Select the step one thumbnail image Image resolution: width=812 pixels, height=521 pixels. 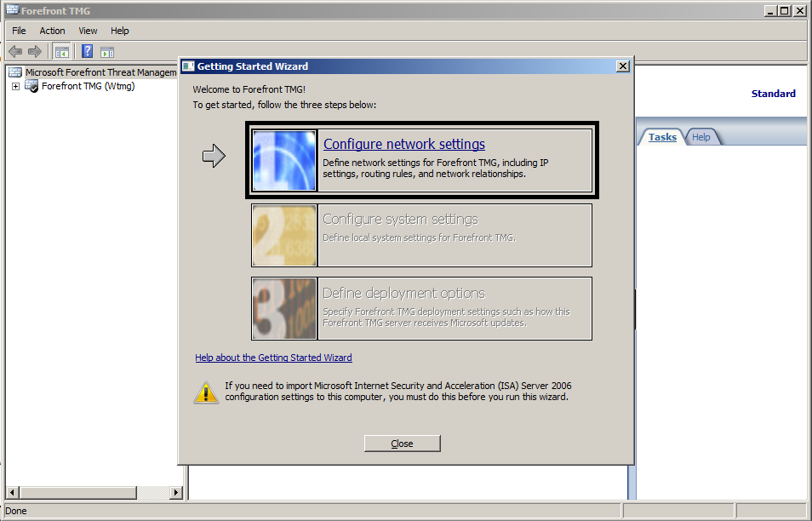pos(283,159)
